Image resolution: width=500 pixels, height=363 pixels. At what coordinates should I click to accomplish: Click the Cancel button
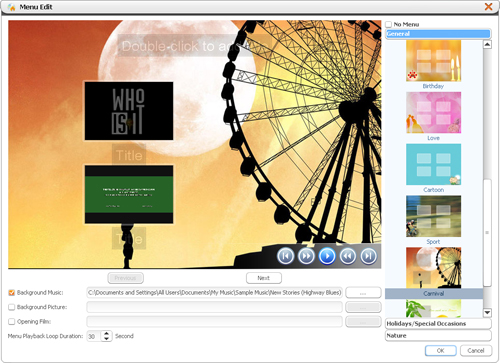click(476, 351)
